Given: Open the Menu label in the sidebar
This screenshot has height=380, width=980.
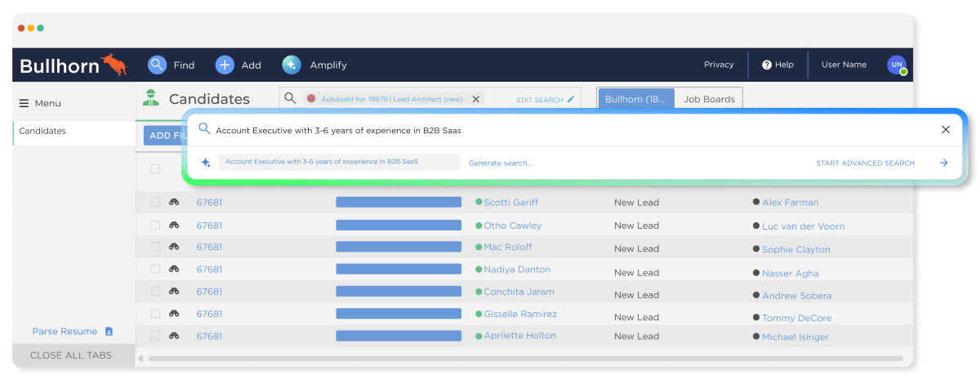Looking at the screenshot, I should tap(47, 104).
